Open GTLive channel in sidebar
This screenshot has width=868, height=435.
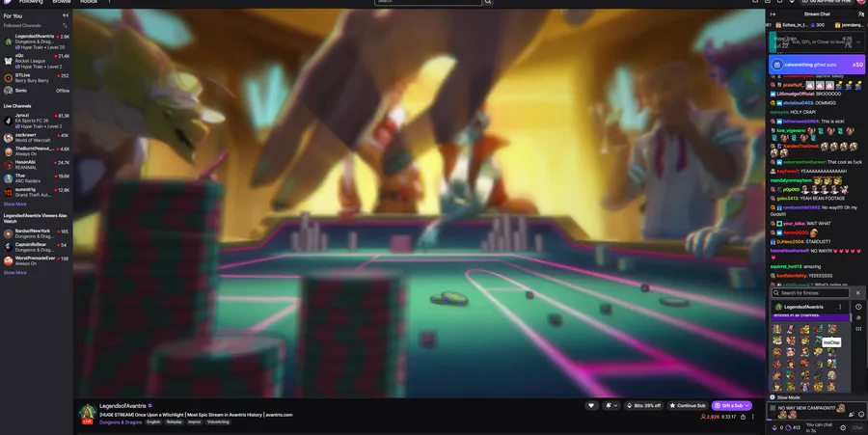pyautogui.click(x=36, y=77)
